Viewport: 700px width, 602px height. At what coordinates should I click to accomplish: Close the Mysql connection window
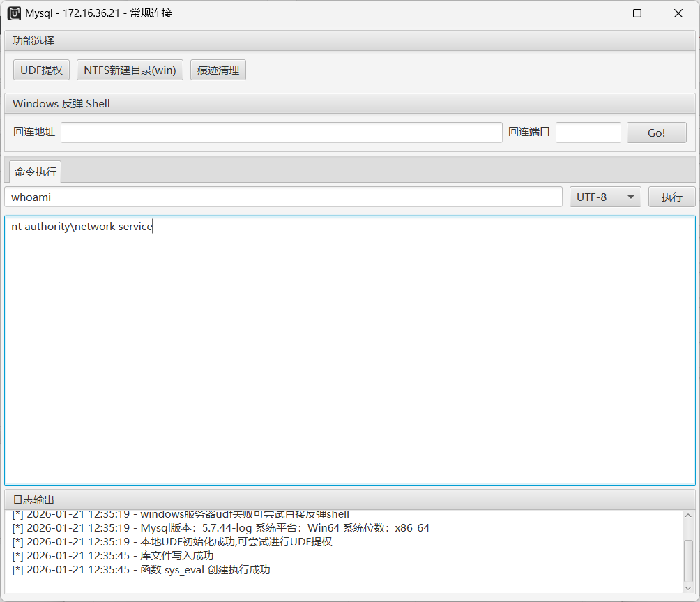tap(678, 13)
